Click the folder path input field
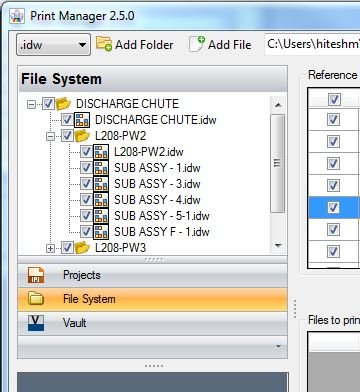Image resolution: width=360 pixels, height=392 pixels. 312,44
